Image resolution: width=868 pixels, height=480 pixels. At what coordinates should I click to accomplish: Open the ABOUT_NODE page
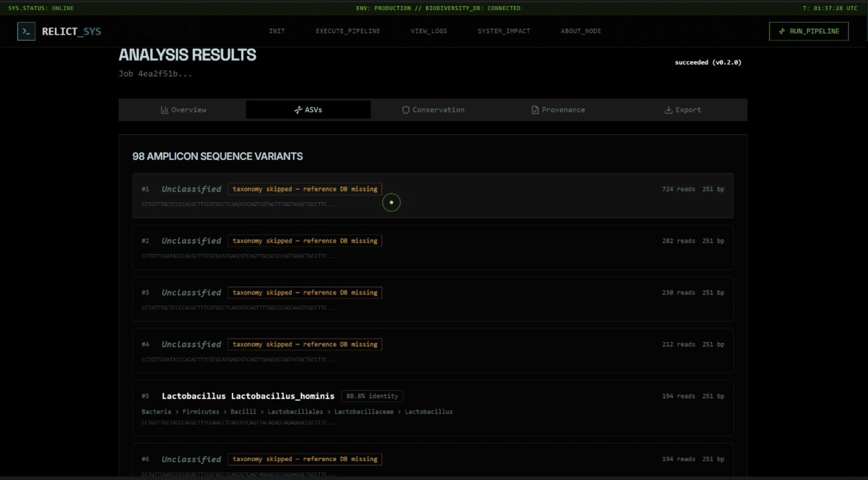point(580,31)
